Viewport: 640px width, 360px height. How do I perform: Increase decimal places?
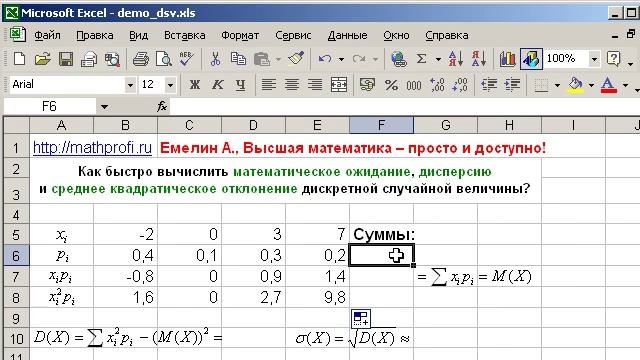pos(437,85)
